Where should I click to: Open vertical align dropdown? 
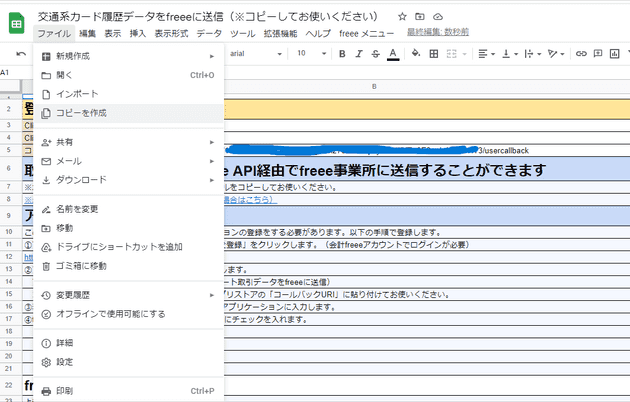509,54
